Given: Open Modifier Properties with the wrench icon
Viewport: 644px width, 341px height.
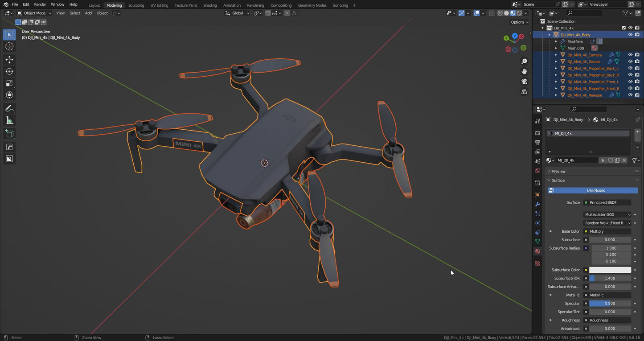Looking at the screenshot, I should pos(537,204).
